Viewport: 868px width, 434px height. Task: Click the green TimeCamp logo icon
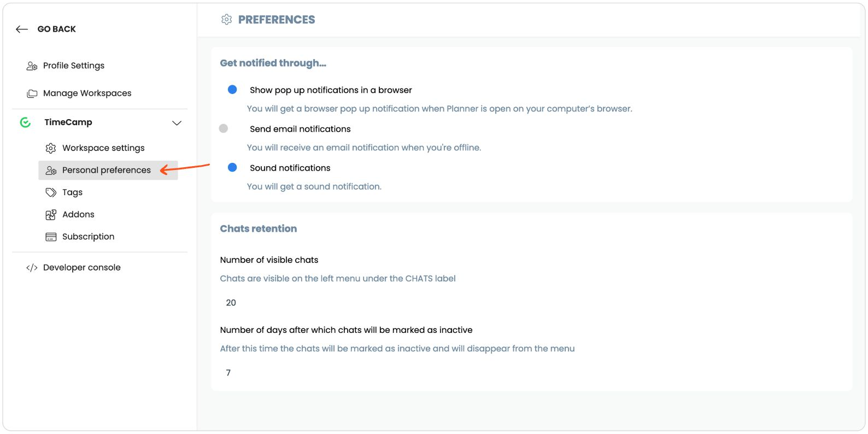25,122
